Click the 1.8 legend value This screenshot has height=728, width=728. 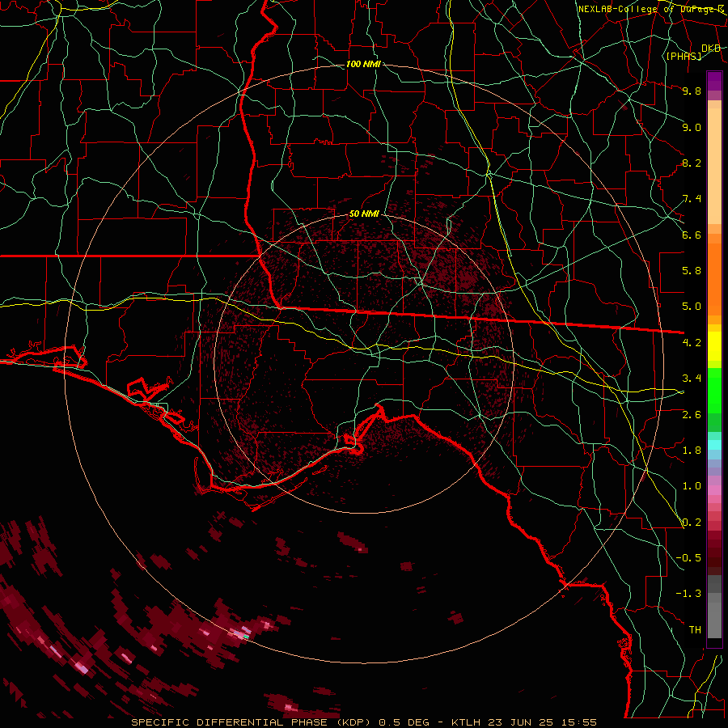click(x=692, y=451)
